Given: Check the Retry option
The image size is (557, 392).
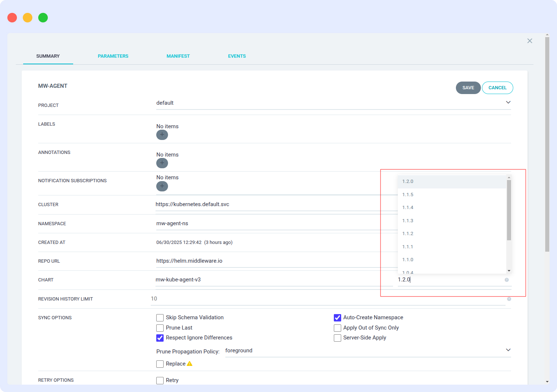Looking at the screenshot, I should (x=160, y=380).
